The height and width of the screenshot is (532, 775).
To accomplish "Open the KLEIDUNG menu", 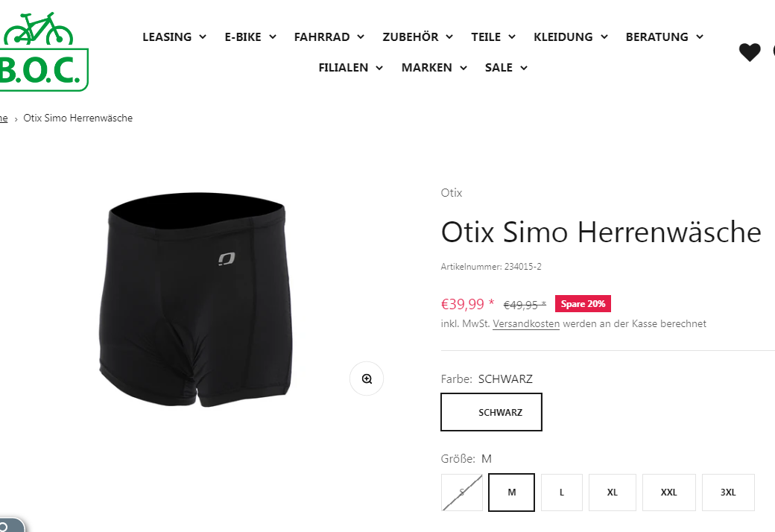I will (x=570, y=37).
